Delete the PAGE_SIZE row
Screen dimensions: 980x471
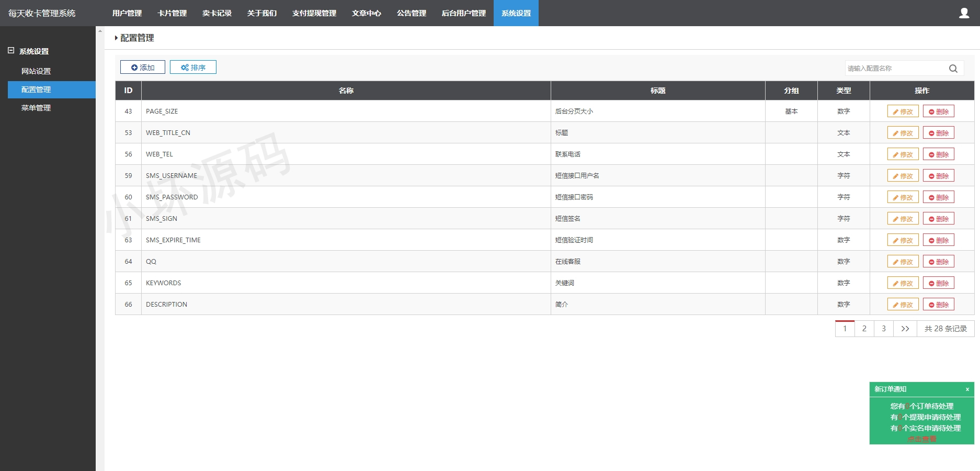(939, 111)
